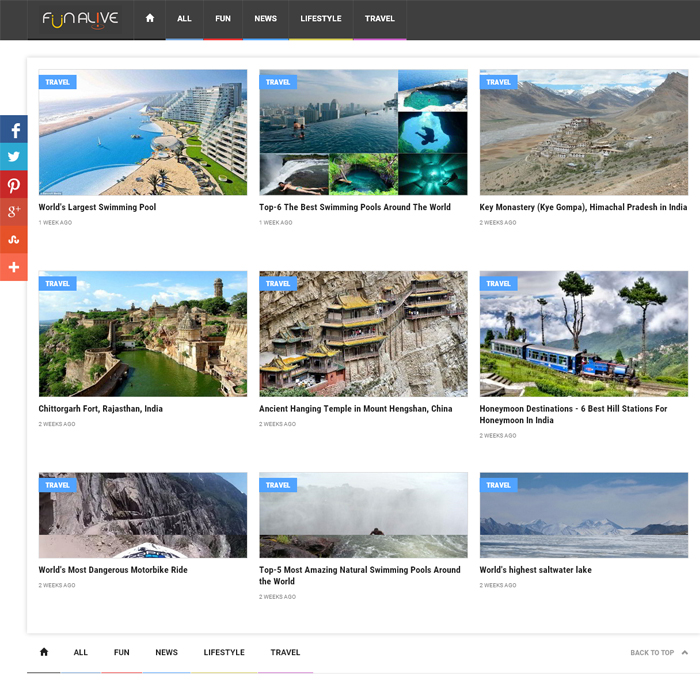Open more sharing options plus icon
Image resolution: width=700 pixels, height=700 pixels.
point(14,267)
